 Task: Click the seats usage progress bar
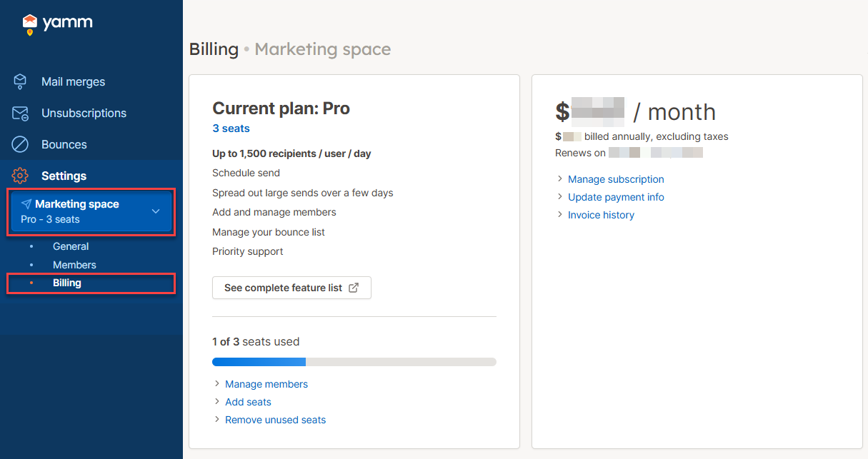point(354,362)
